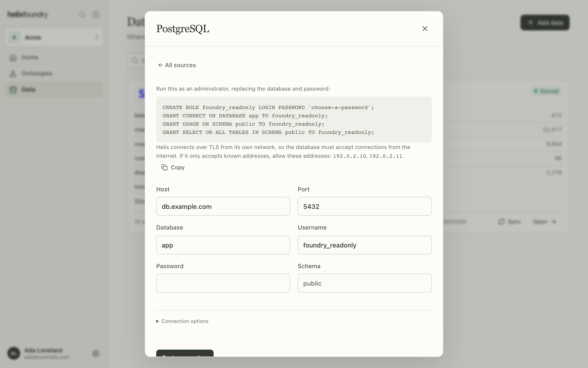Click the back arrow before All sources
The image size is (588, 368).
point(160,65)
